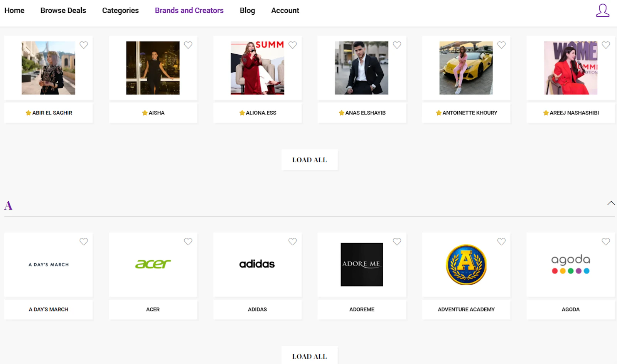Toggle heart on Anas Elshayib card

pyautogui.click(x=397, y=45)
